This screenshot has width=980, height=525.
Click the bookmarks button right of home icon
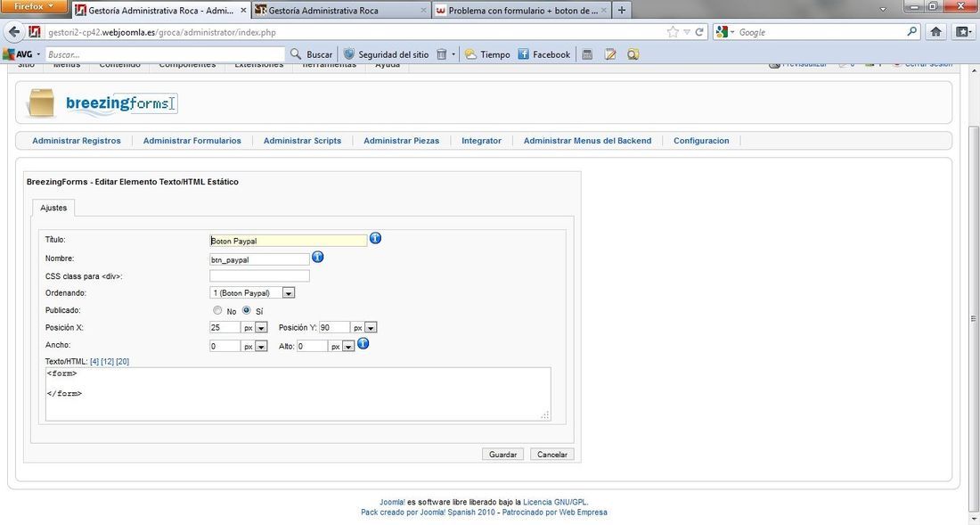click(963, 32)
